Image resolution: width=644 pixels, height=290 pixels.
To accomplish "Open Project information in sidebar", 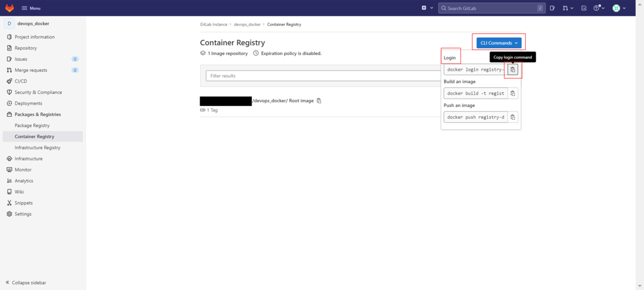I will (34, 37).
